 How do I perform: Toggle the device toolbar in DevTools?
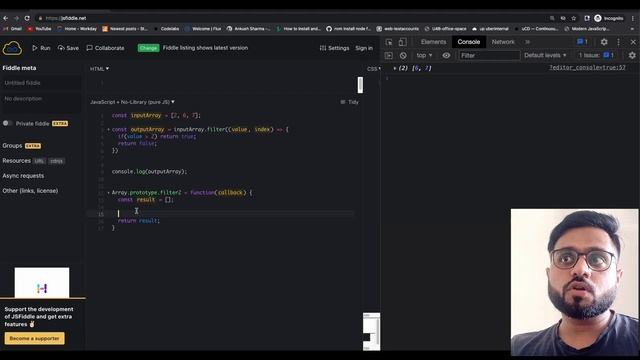(x=402, y=42)
